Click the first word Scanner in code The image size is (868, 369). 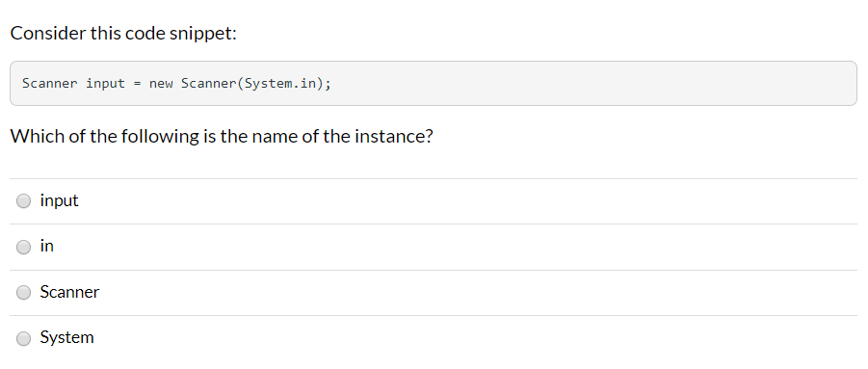tap(50, 84)
